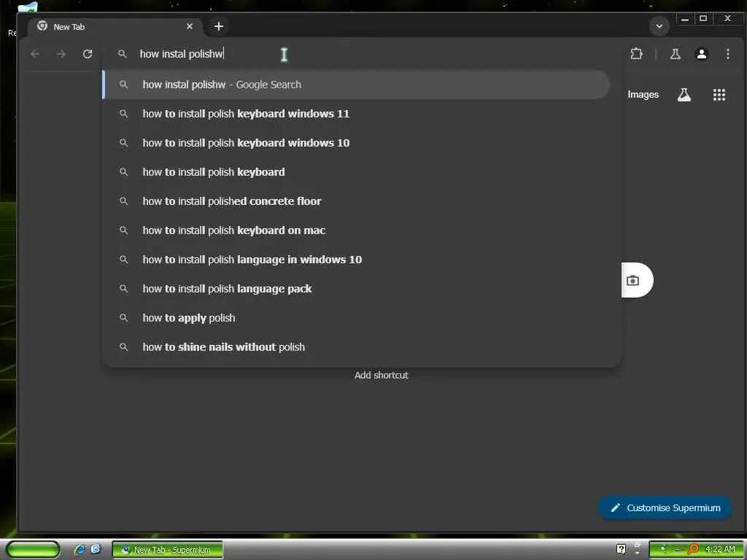
Task: Click the address bar search magnifier icon
Action: click(x=123, y=54)
